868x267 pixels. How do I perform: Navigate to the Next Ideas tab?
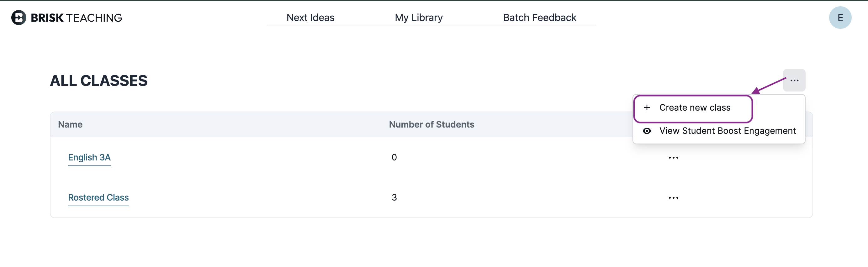click(x=310, y=18)
